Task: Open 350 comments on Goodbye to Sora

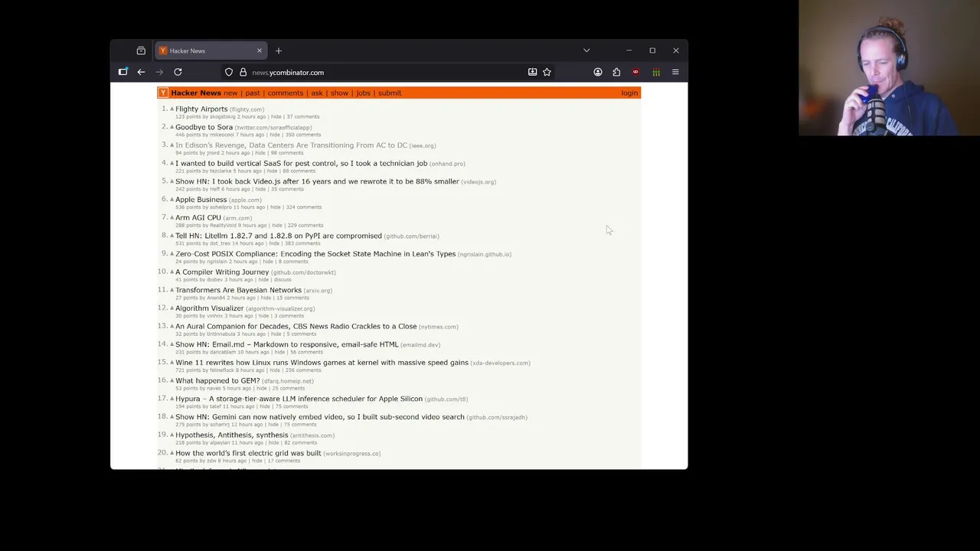Action: [303, 135]
